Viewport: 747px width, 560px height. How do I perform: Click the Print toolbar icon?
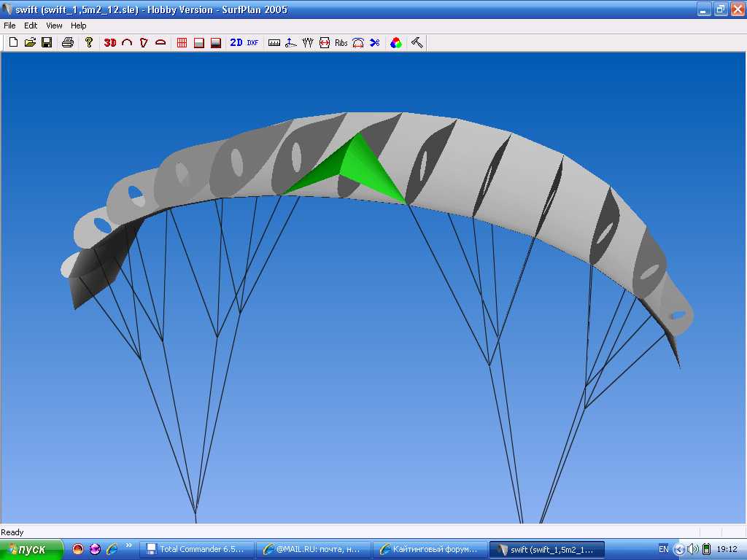pyautogui.click(x=68, y=43)
